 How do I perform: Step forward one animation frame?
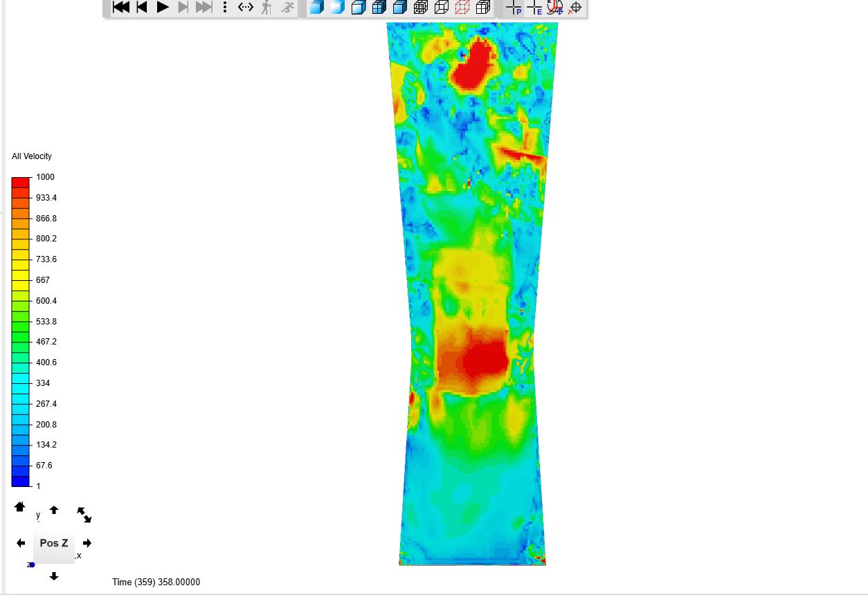point(183,8)
